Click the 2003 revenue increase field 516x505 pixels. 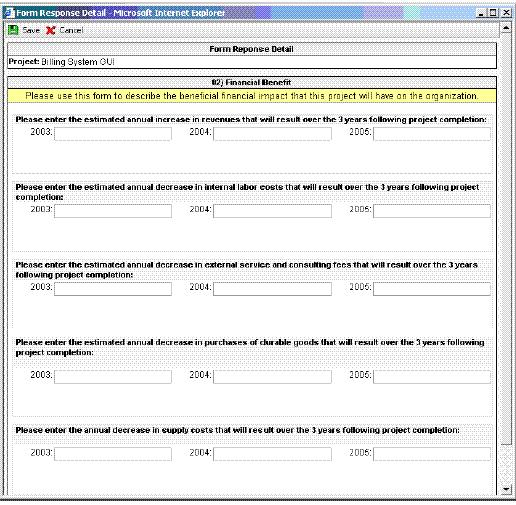click(x=113, y=134)
